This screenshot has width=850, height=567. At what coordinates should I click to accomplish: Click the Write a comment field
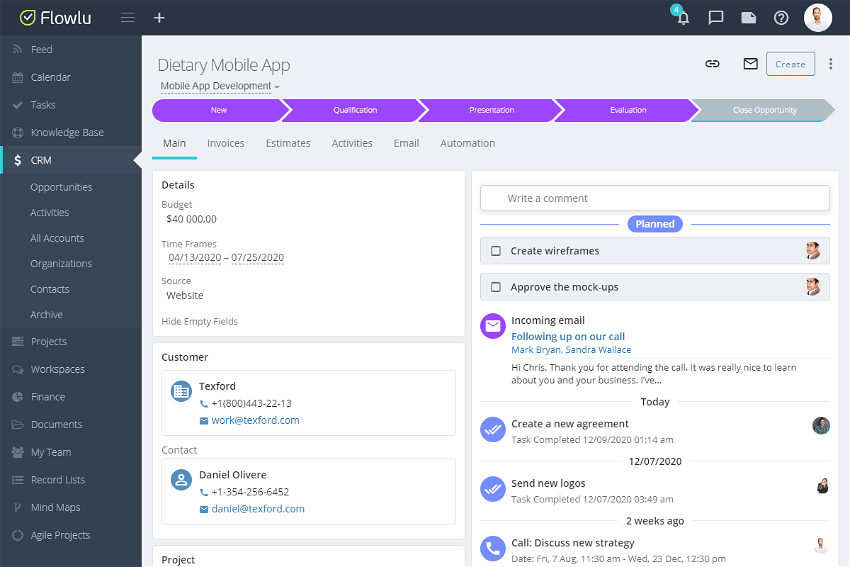(x=654, y=198)
